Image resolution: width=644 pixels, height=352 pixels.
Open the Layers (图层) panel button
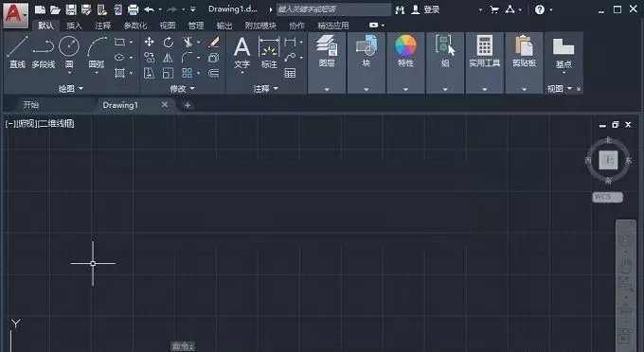[x=327, y=51]
